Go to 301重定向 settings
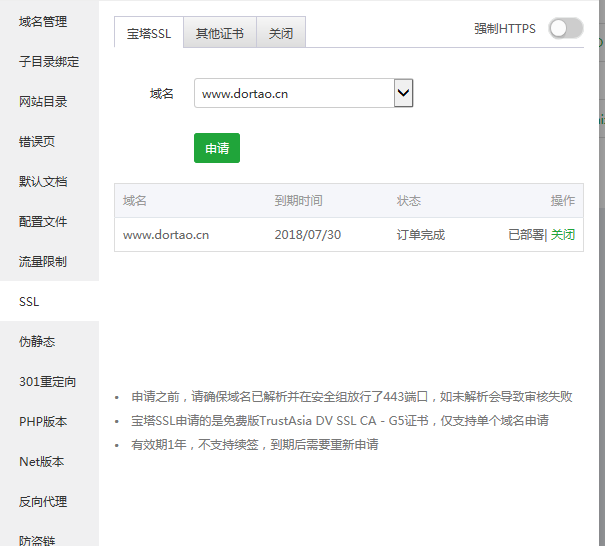 [x=47, y=382]
